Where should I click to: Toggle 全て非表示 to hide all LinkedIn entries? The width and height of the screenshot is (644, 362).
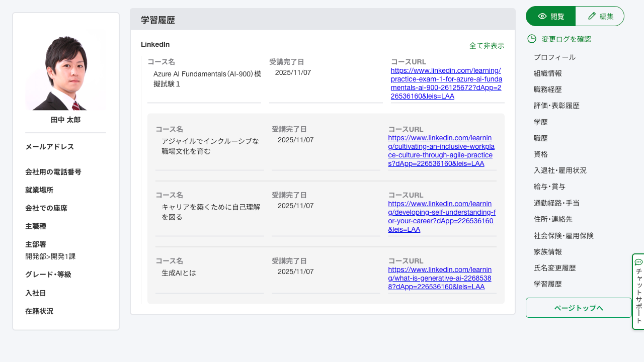pyautogui.click(x=487, y=45)
